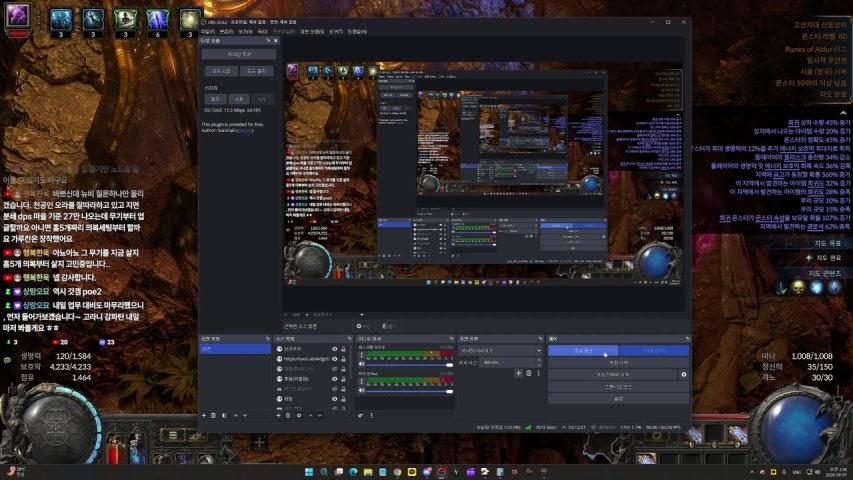The height and width of the screenshot is (480, 853).
Task: Open taskbar Search icon
Action: tap(324, 471)
